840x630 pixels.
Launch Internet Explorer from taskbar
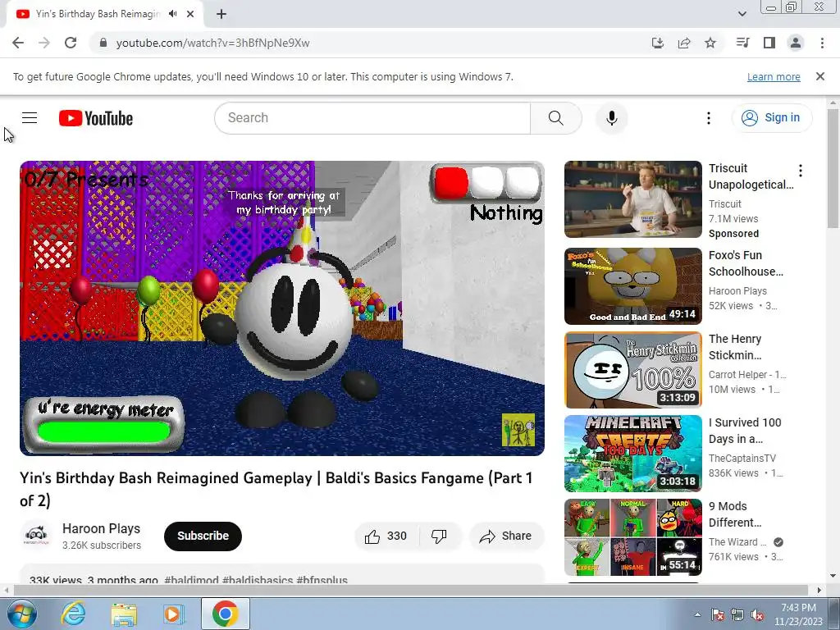click(x=73, y=614)
